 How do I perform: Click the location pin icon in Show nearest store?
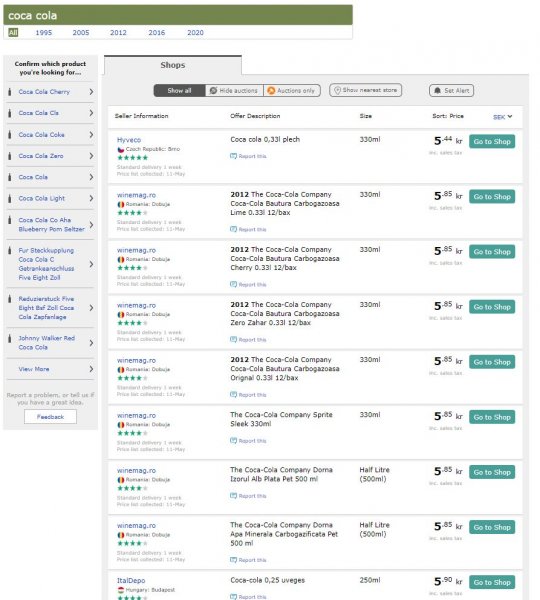click(338, 90)
